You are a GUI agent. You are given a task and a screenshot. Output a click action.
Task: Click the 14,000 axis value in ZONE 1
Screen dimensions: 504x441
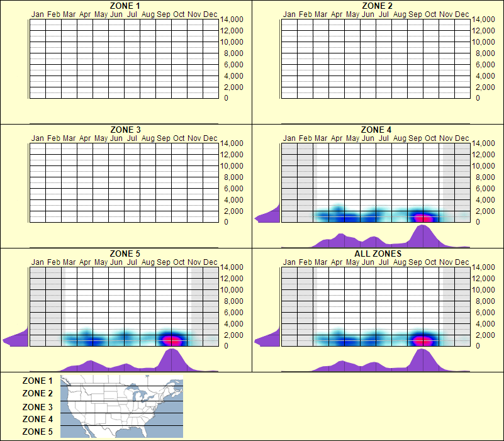point(230,20)
